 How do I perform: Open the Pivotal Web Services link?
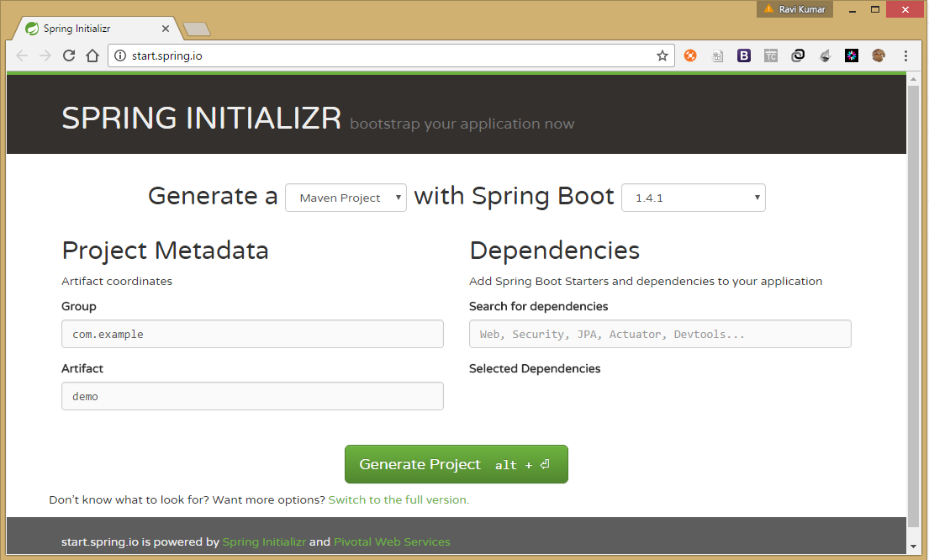click(392, 542)
